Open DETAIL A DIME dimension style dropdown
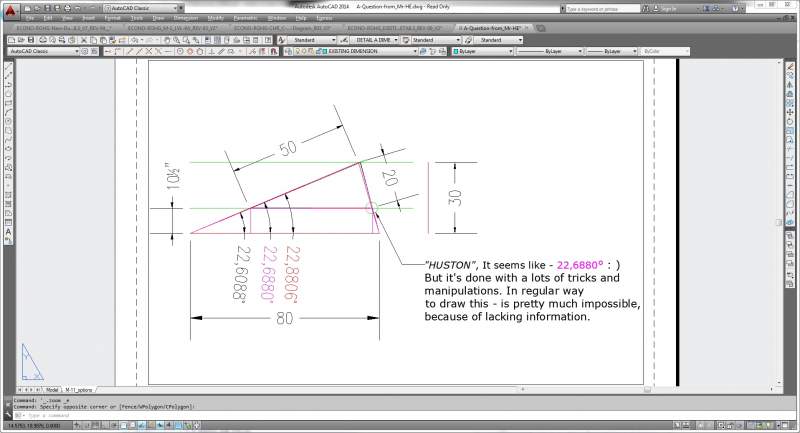The height and width of the screenshot is (433, 800). [x=375, y=40]
